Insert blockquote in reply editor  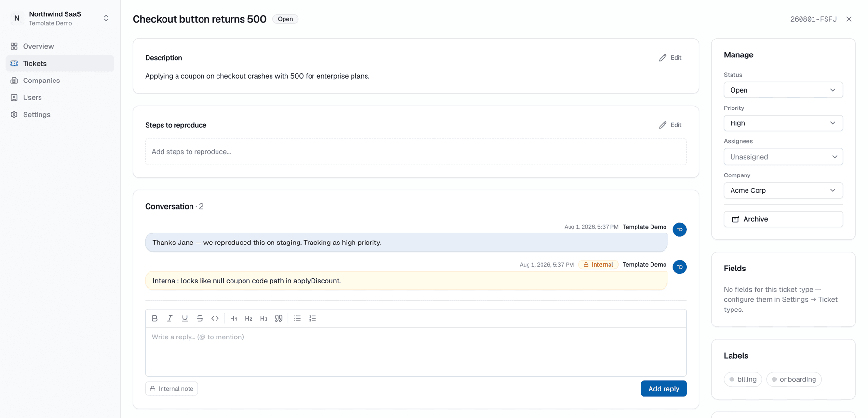(279, 318)
